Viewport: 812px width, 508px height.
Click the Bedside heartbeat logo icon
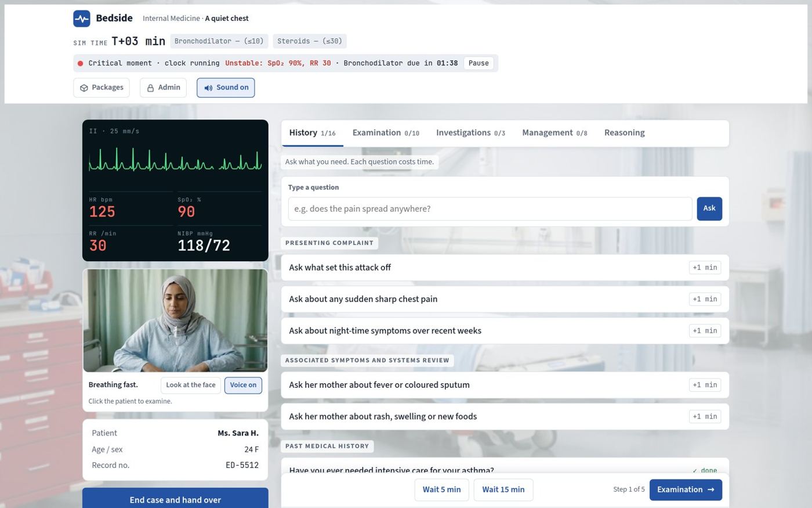tap(82, 19)
